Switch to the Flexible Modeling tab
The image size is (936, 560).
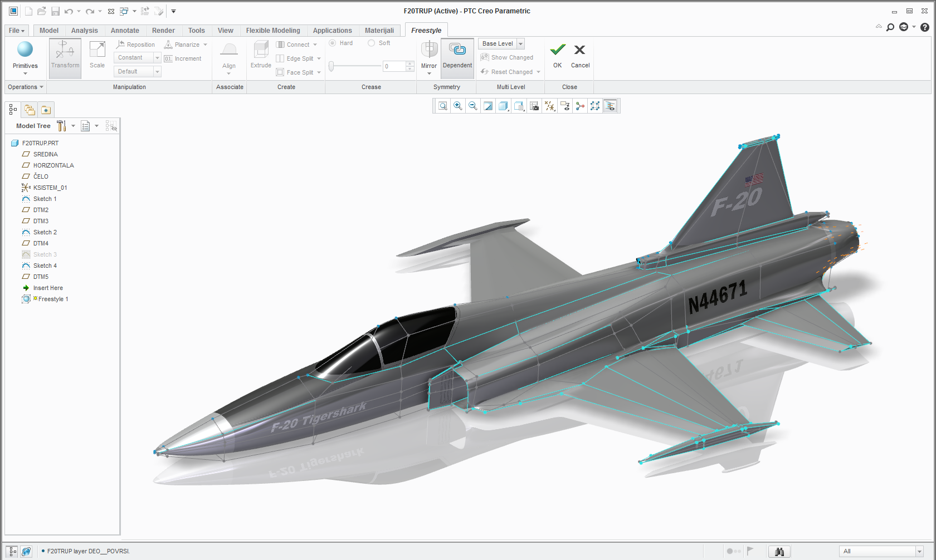[273, 31]
